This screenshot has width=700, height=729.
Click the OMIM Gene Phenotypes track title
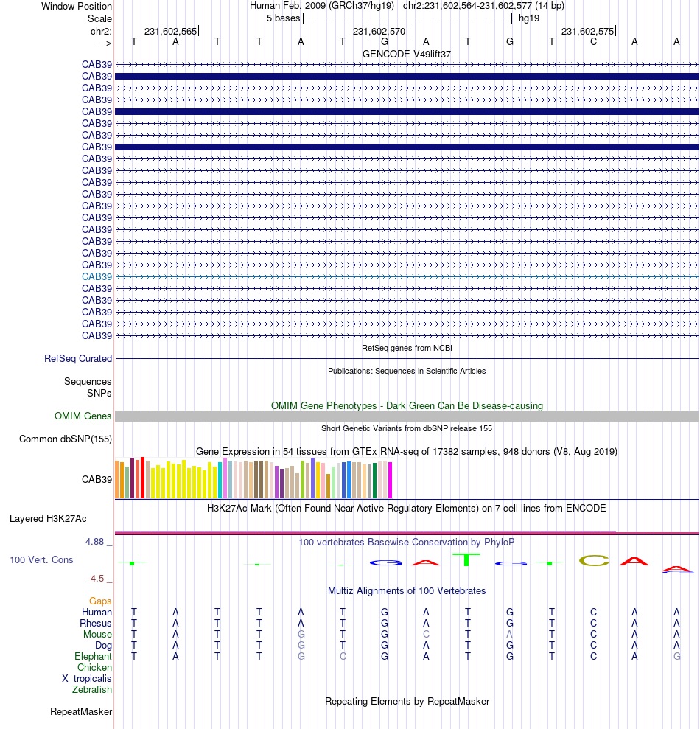pyautogui.click(x=407, y=405)
